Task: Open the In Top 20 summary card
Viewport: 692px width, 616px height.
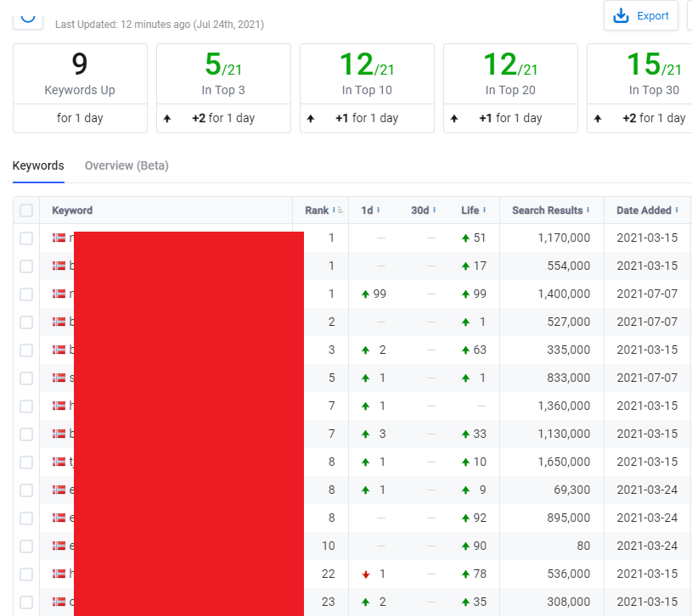Action: [510, 88]
